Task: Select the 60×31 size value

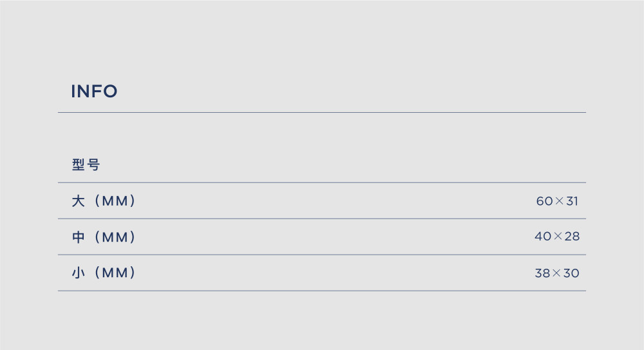Action: point(557,201)
